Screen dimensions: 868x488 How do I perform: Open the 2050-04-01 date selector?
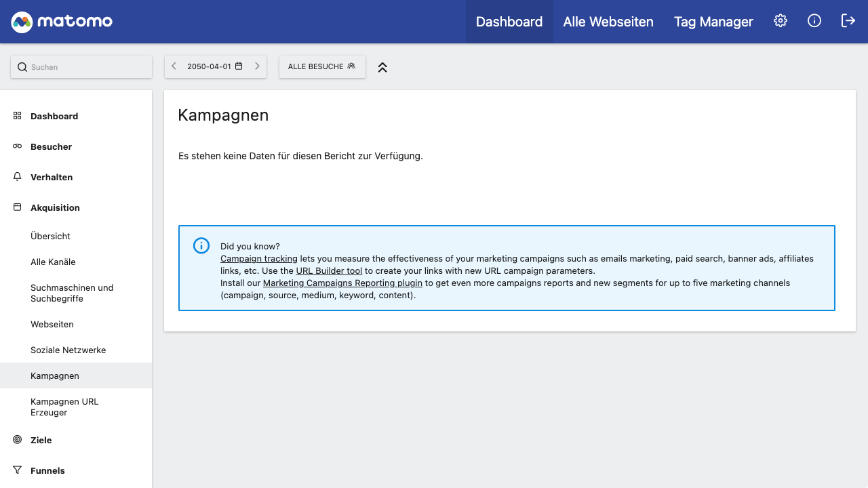[x=216, y=66]
